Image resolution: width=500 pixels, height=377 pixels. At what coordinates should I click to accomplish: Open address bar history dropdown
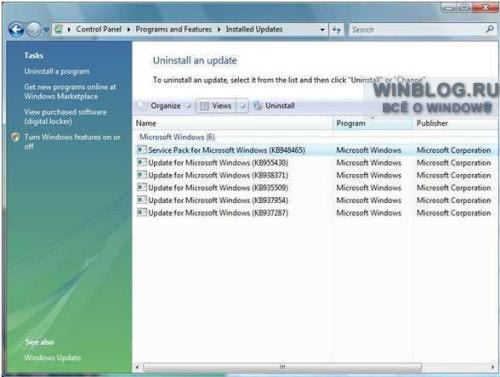pyautogui.click(x=322, y=30)
